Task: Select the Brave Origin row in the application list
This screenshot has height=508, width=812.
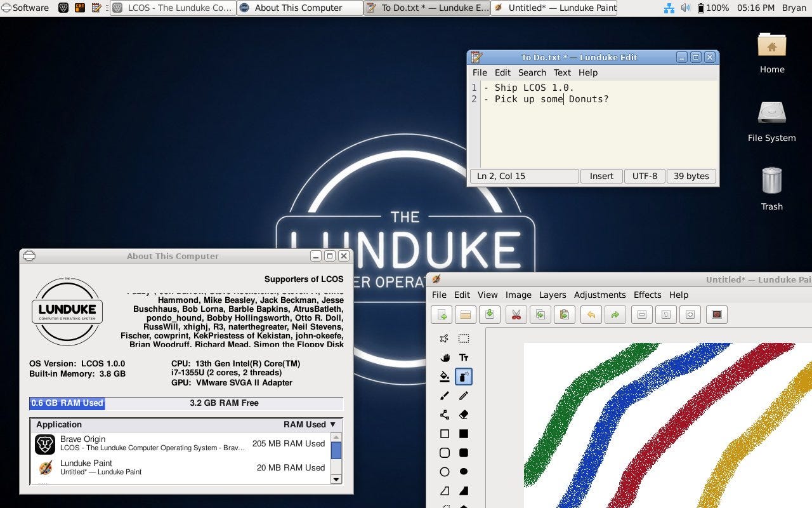Action: coord(181,444)
